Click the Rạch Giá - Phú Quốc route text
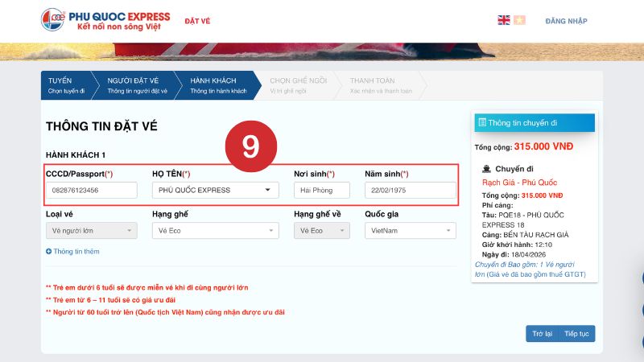Screen dimensions: 644x362 point(519,183)
